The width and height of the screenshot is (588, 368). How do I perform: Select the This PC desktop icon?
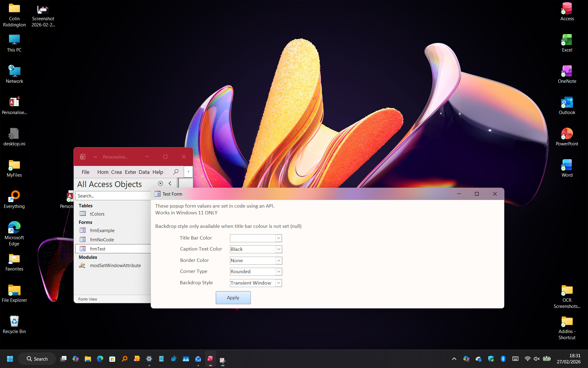[x=14, y=43]
